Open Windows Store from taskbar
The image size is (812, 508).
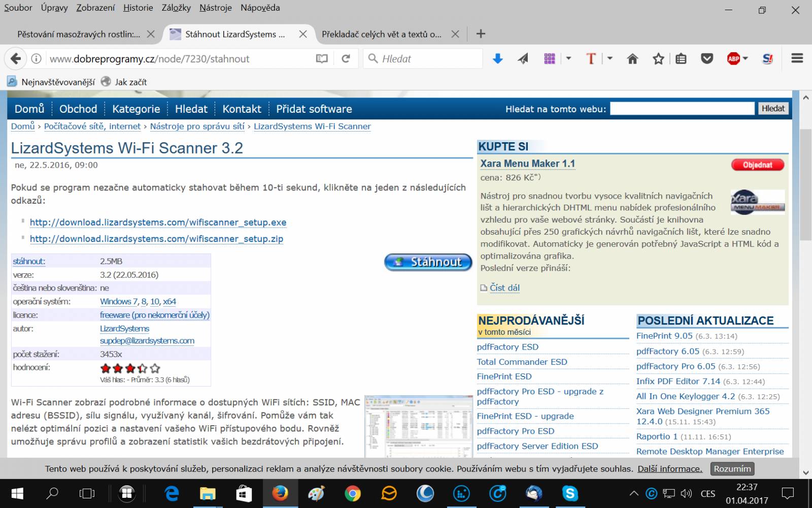coord(244,493)
